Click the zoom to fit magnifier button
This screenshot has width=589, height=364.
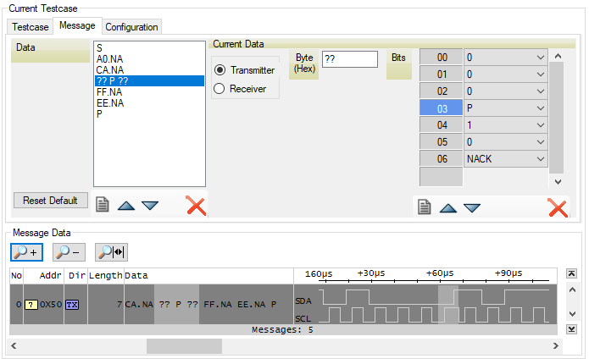[111, 251]
